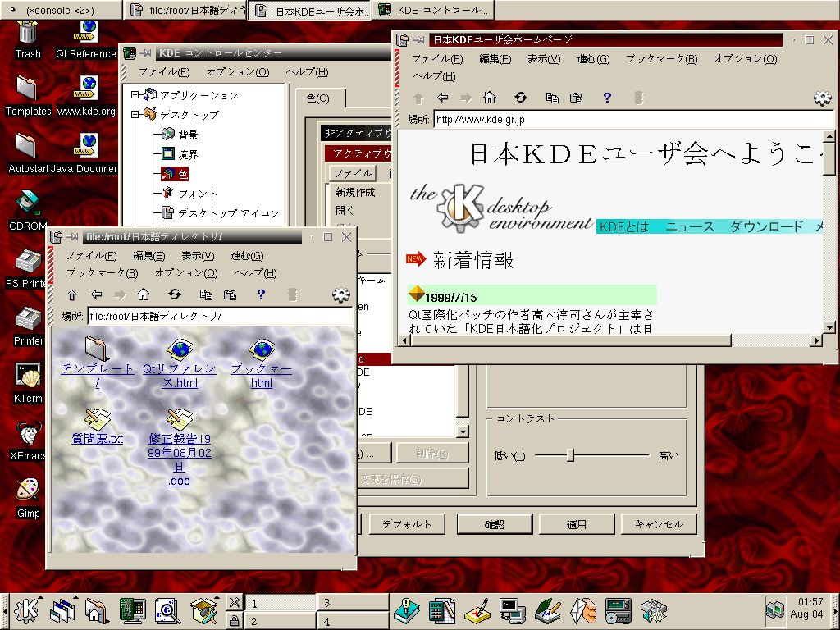Open ブックマーク(B) menu in KDE homepage window
840x630 pixels.
(x=661, y=59)
